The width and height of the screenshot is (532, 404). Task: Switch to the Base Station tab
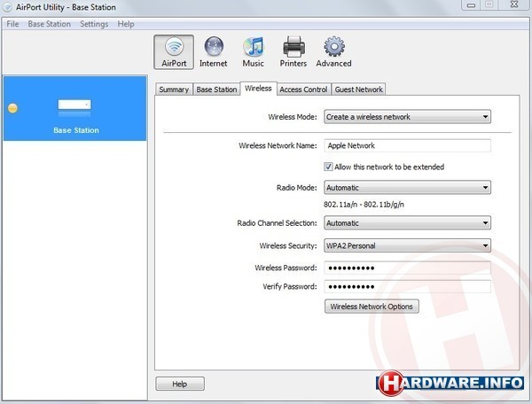pyautogui.click(x=216, y=89)
